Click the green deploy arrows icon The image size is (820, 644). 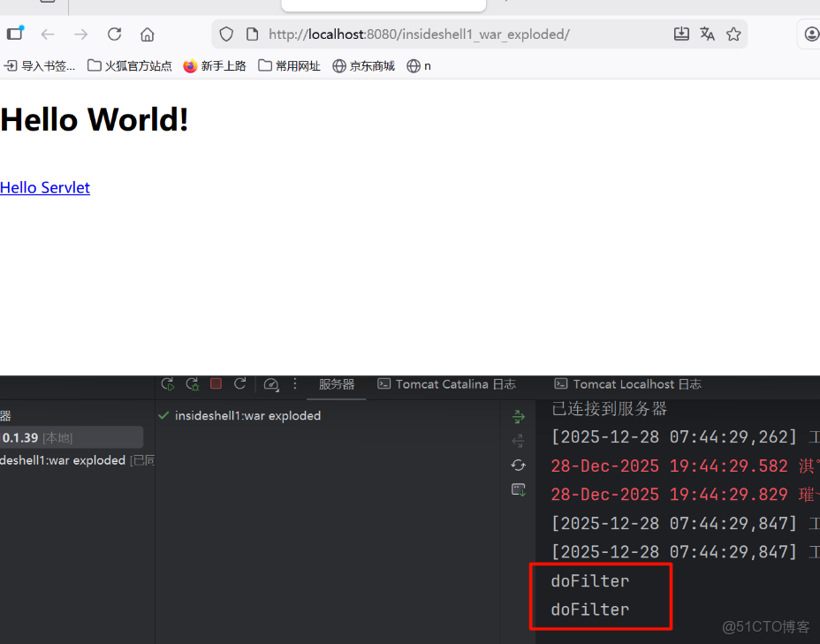pos(519,417)
